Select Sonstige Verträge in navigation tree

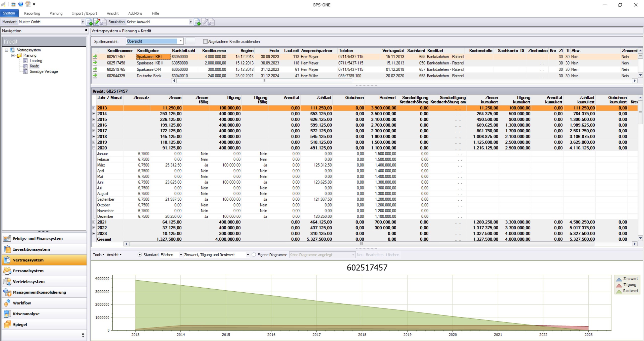44,71
